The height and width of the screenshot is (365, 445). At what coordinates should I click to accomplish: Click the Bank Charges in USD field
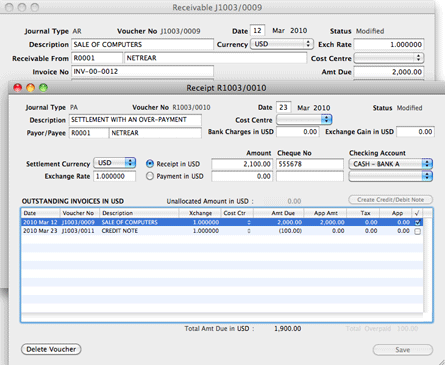pos(298,132)
